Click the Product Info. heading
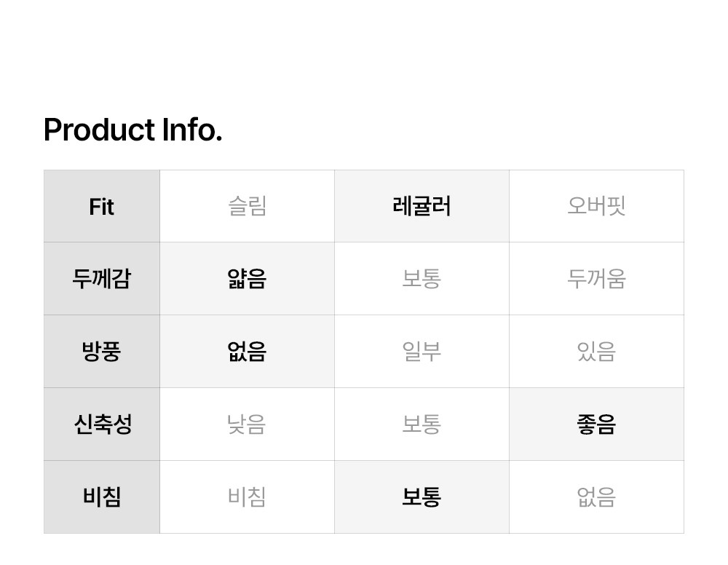The width and height of the screenshot is (728, 565). (132, 130)
